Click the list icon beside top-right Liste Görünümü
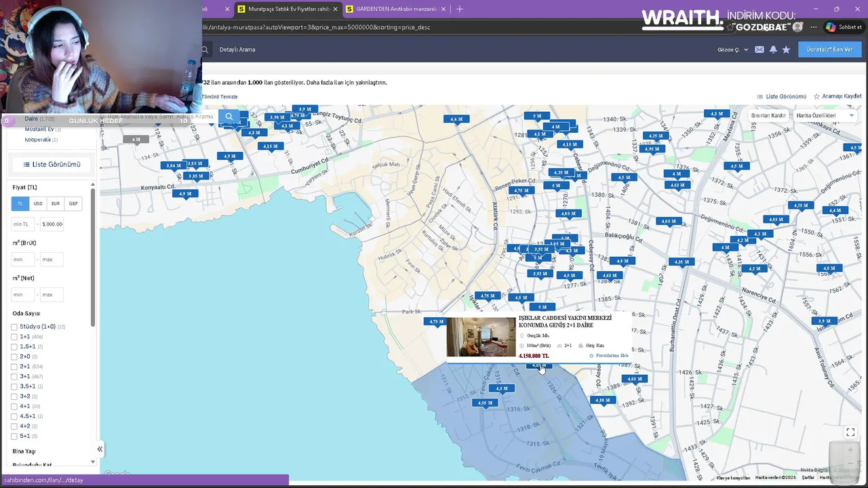This screenshot has width=868, height=488. (760, 97)
